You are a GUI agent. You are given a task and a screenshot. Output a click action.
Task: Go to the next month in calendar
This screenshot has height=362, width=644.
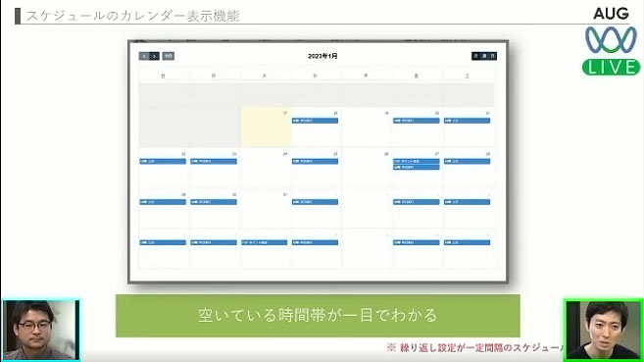154,56
